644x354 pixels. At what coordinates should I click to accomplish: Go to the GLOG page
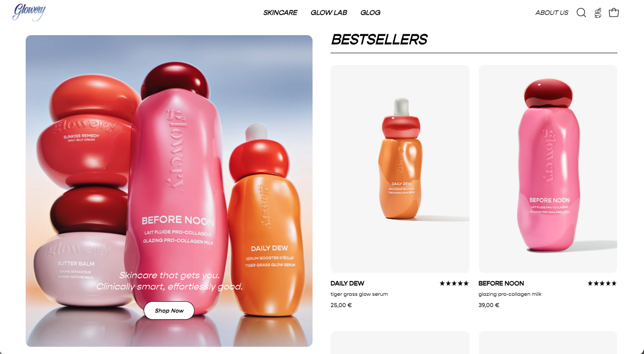point(370,13)
